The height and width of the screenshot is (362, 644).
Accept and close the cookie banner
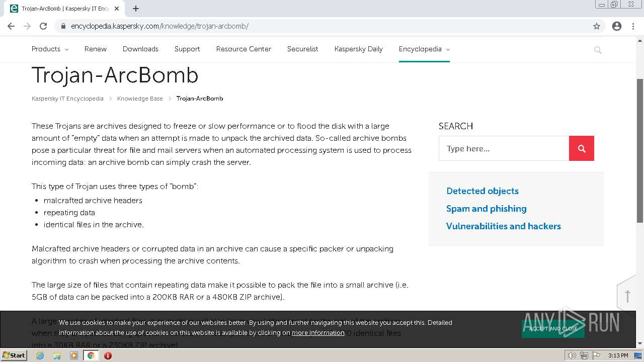(x=553, y=328)
